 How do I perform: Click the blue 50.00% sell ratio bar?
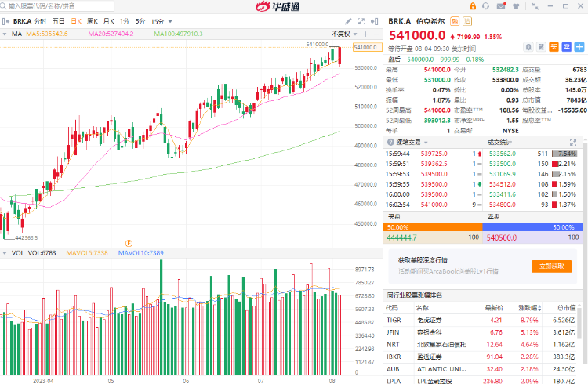[532, 227]
